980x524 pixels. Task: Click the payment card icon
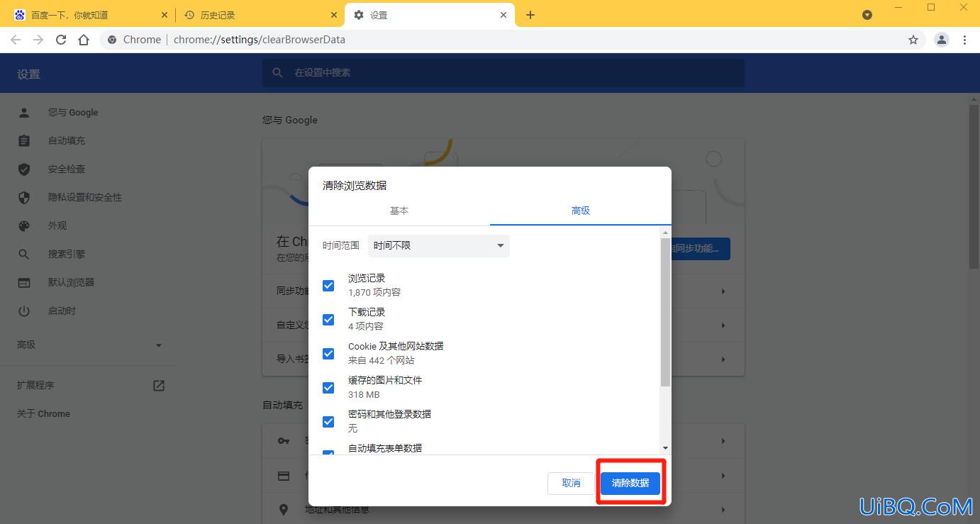click(284, 476)
